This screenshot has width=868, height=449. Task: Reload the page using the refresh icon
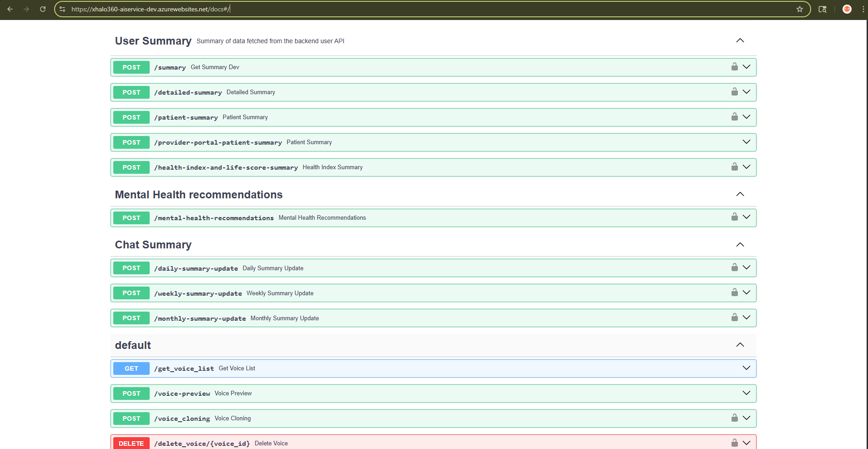[43, 9]
